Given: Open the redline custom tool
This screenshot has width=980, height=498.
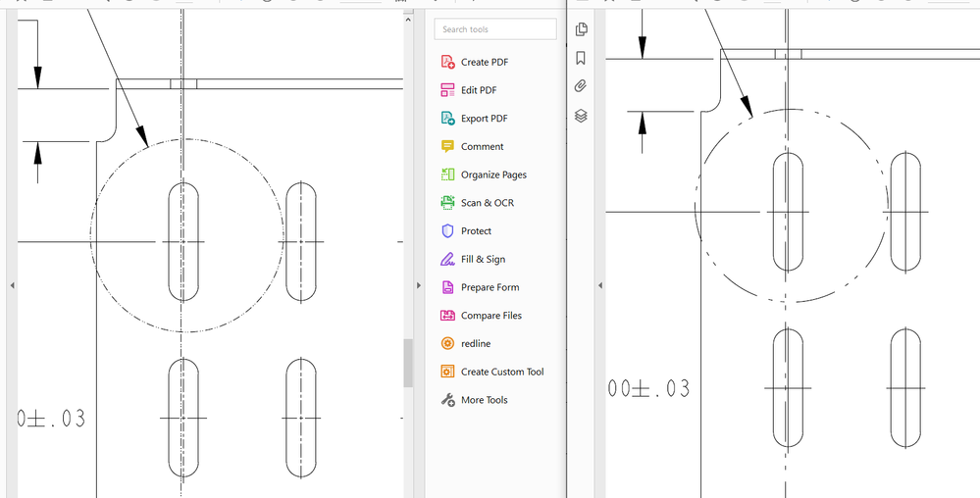Looking at the screenshot, I should click(475, 344).
